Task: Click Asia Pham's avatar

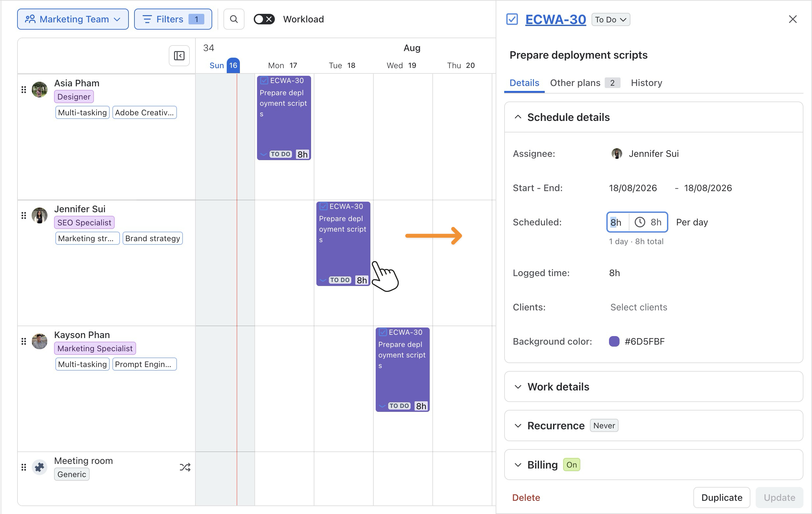Action: (40, 90)
